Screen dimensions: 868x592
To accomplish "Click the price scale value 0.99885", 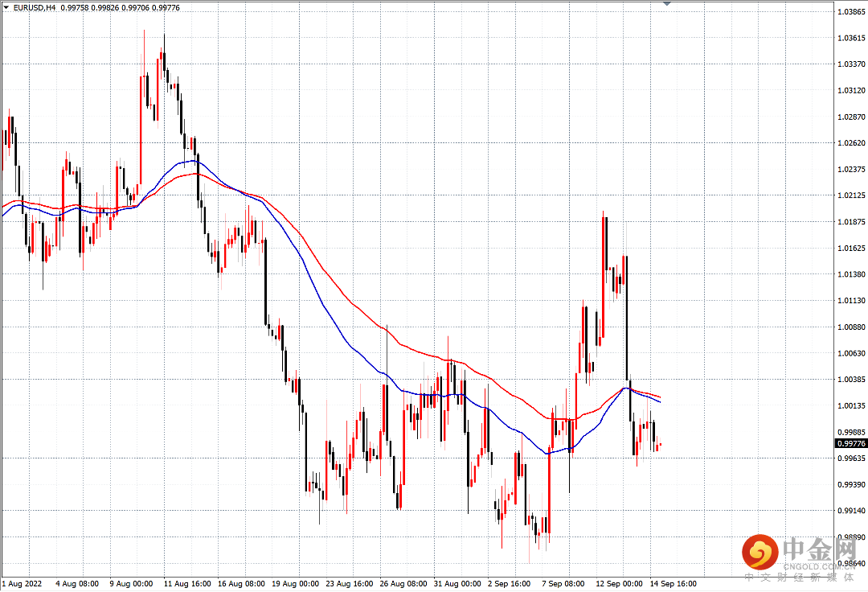I will coord(851,433).
